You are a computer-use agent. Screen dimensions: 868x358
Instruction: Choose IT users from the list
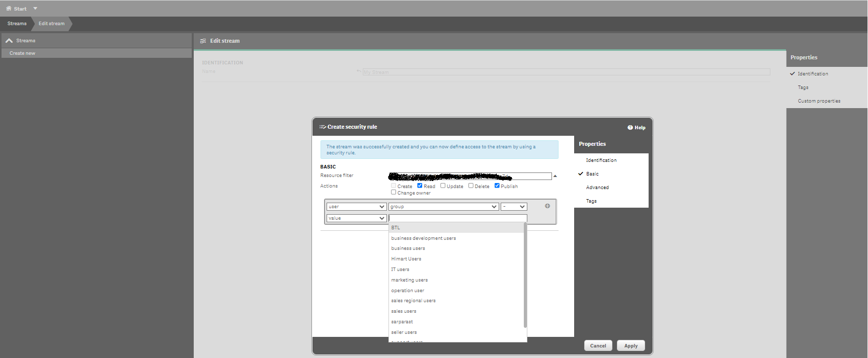(456, 270)
